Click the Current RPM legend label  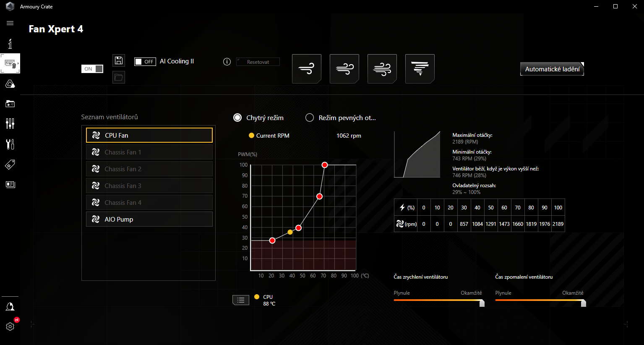point(273,136)
